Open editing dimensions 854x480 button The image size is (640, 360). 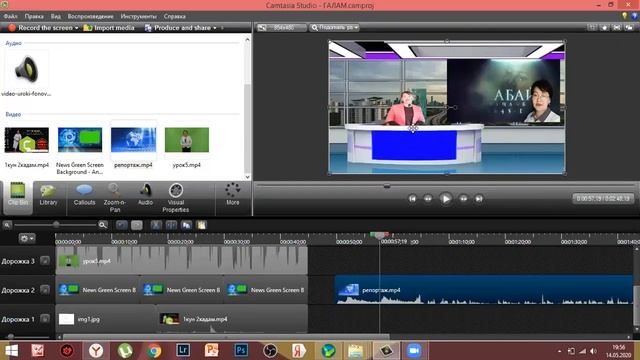281,28
